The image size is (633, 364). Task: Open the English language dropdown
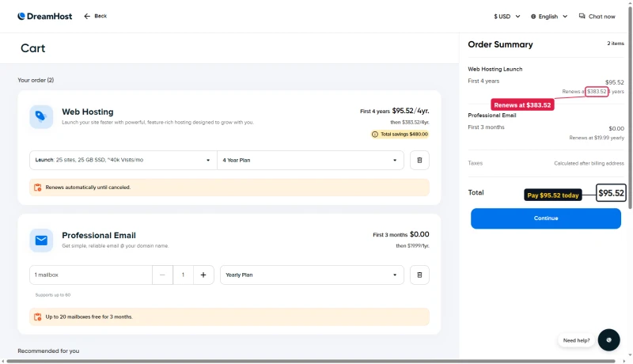click(549, 17)
